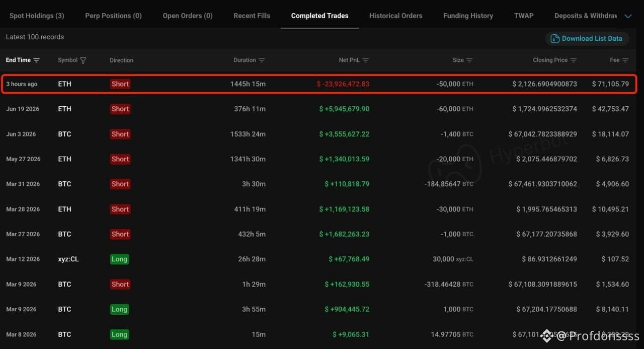Click the Jun 3 2026 end time cell
Viewport: 644px width, 349px height.
21,134
